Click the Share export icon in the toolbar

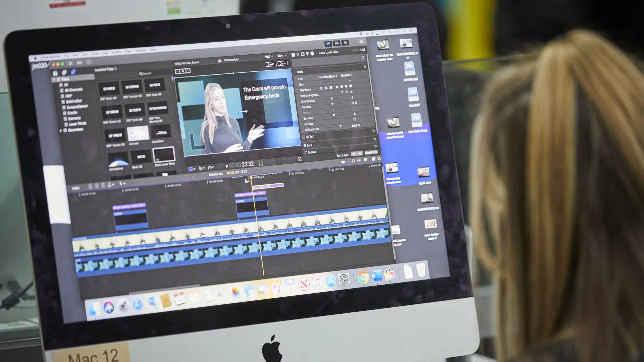(361, 42)
